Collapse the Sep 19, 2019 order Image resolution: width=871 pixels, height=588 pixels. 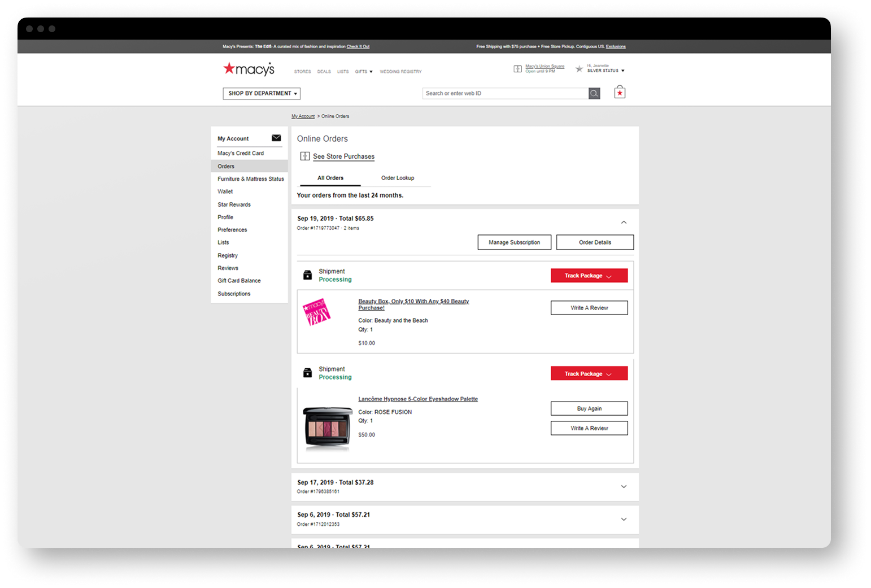point(624,223)
